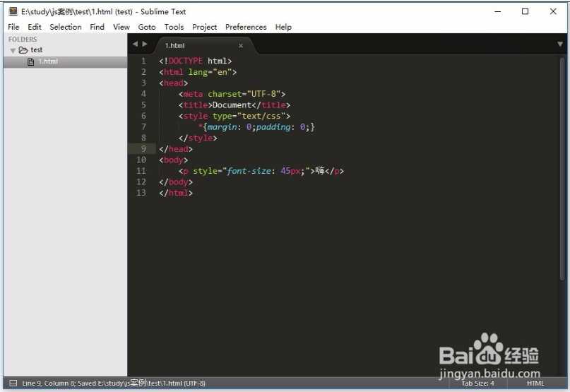Minimize the Sublime Text window

click(498, 11)
